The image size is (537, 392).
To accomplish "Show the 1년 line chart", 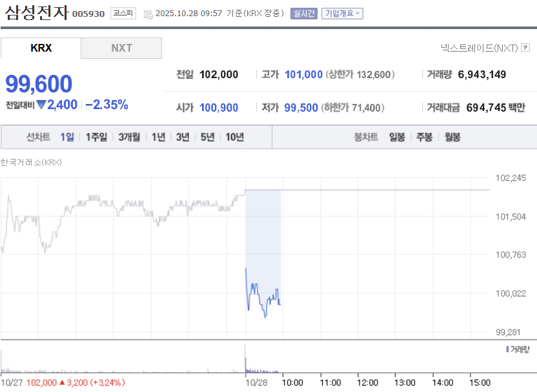I will (x=158, y=137).
